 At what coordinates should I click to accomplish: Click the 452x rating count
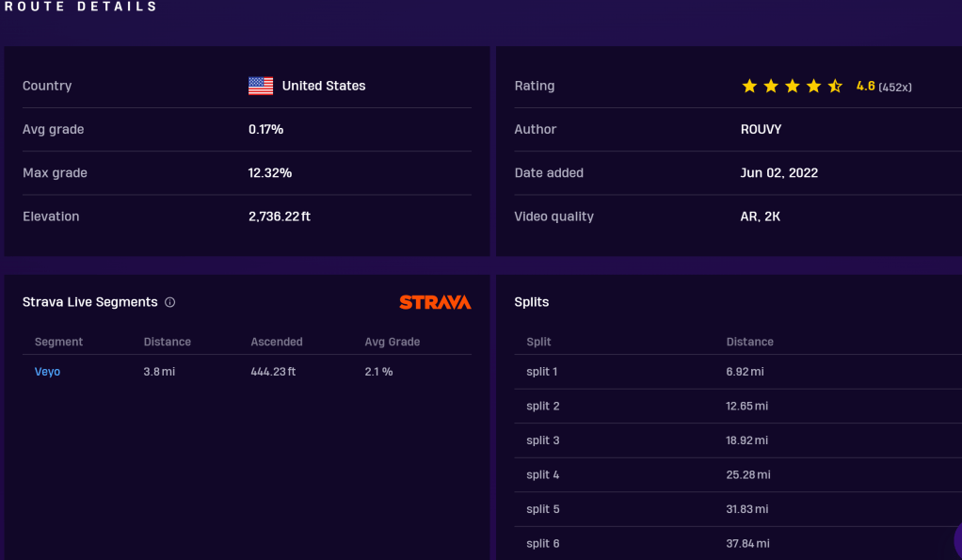895,87
